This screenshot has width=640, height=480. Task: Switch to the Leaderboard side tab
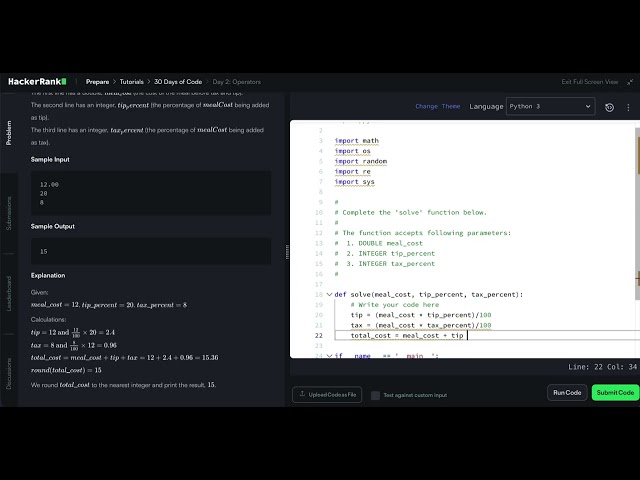[9, 293]
